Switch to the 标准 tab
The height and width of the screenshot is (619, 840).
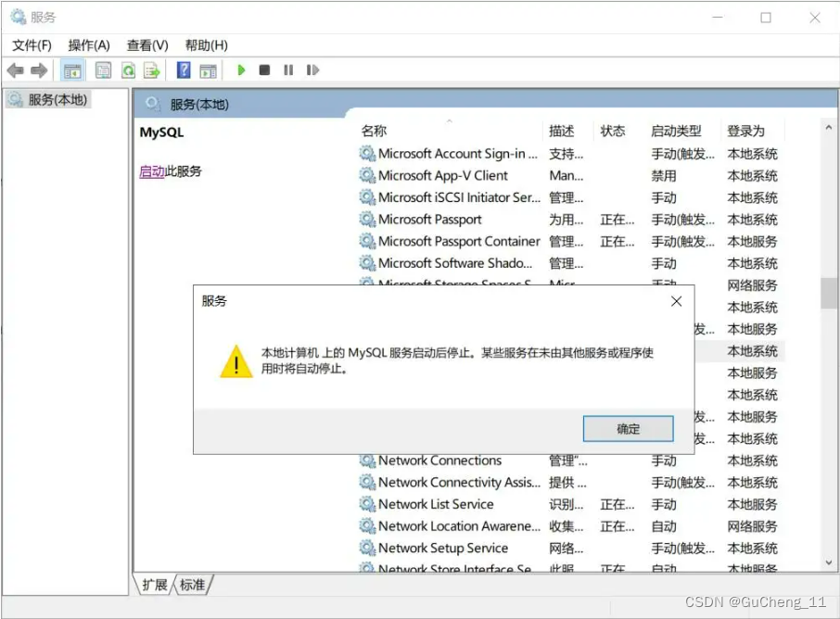(192, 585)
